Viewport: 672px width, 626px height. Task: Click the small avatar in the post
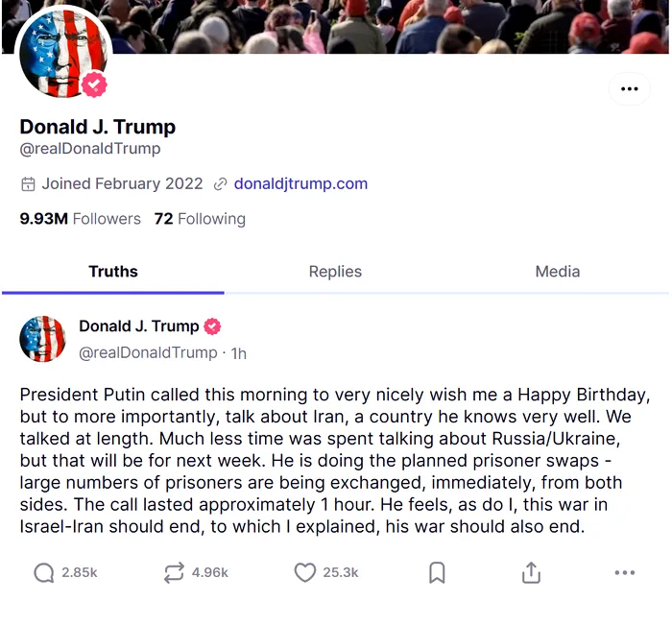43,339
